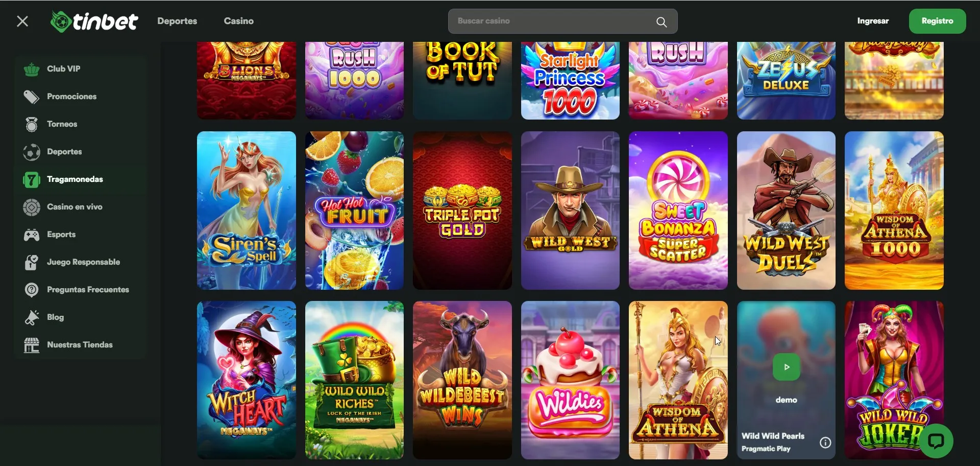Close the sidebar with the X icon
Viewport: 980px width, 466px height.
coord(22,21)
